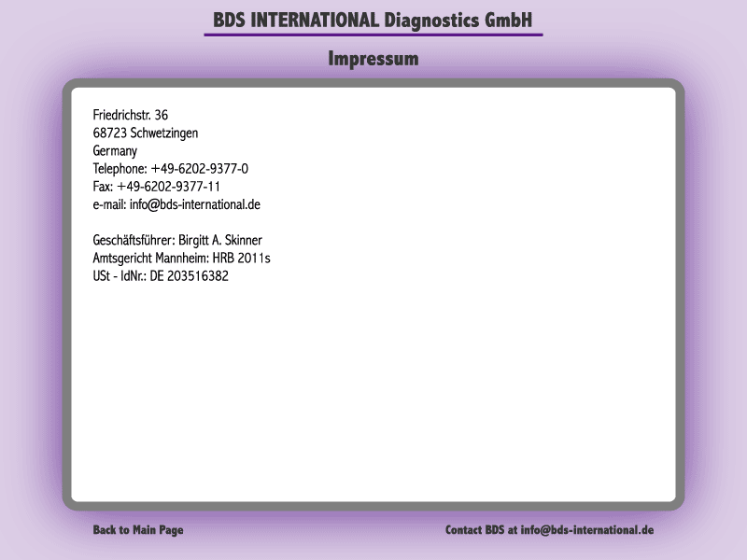Viewport: 747px width, 560px height.
Task: Click Contact BDS at info@bds-international.de link
Action: (549, 530)
